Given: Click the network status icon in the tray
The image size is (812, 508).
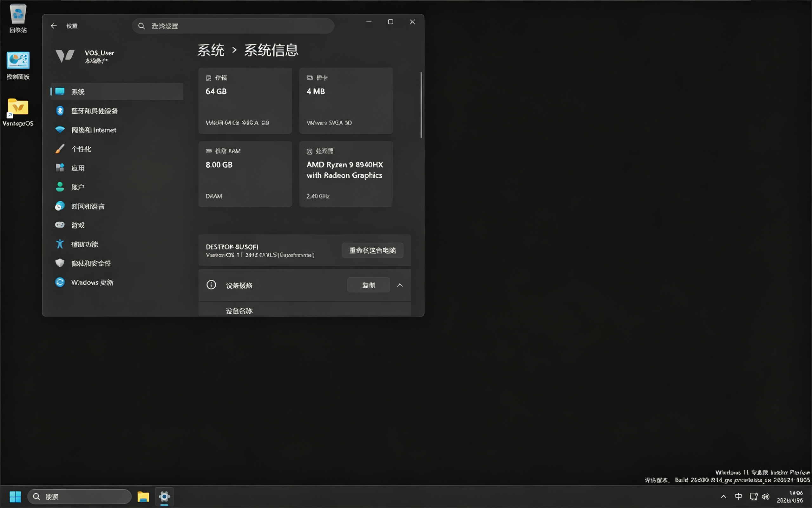Looking at the screenshot, I should (753, 496).
